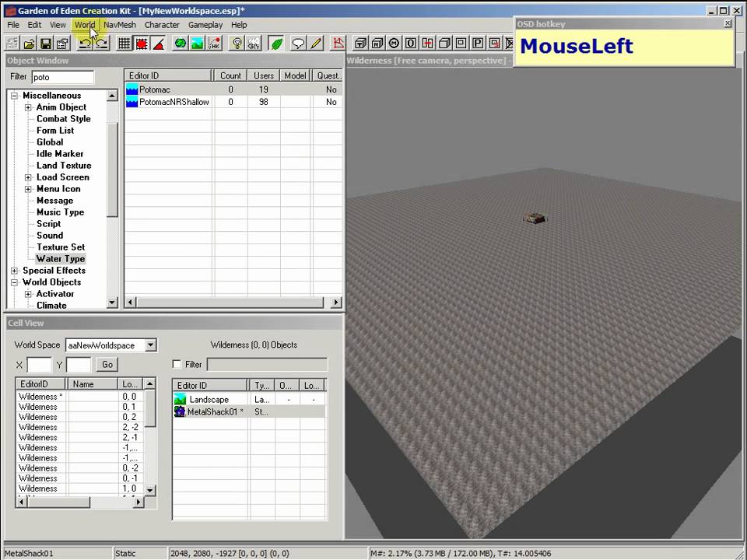
Task: Click the Object Window Filter text field
Action: pos(63,77)
